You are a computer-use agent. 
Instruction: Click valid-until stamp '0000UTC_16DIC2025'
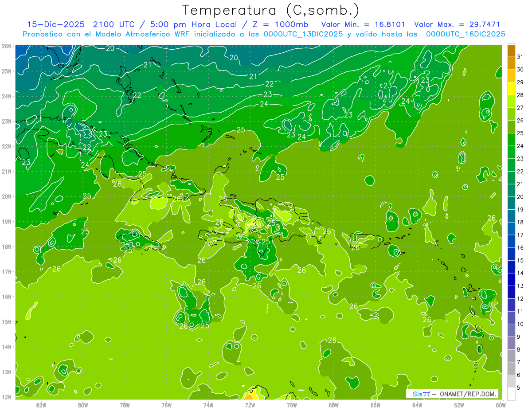[465, 34]
